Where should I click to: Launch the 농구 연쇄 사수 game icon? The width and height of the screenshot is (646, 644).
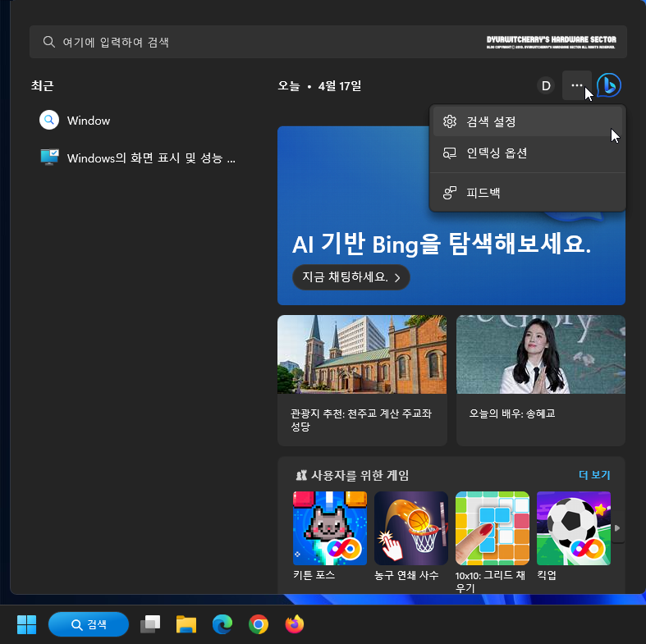point(410,528)
